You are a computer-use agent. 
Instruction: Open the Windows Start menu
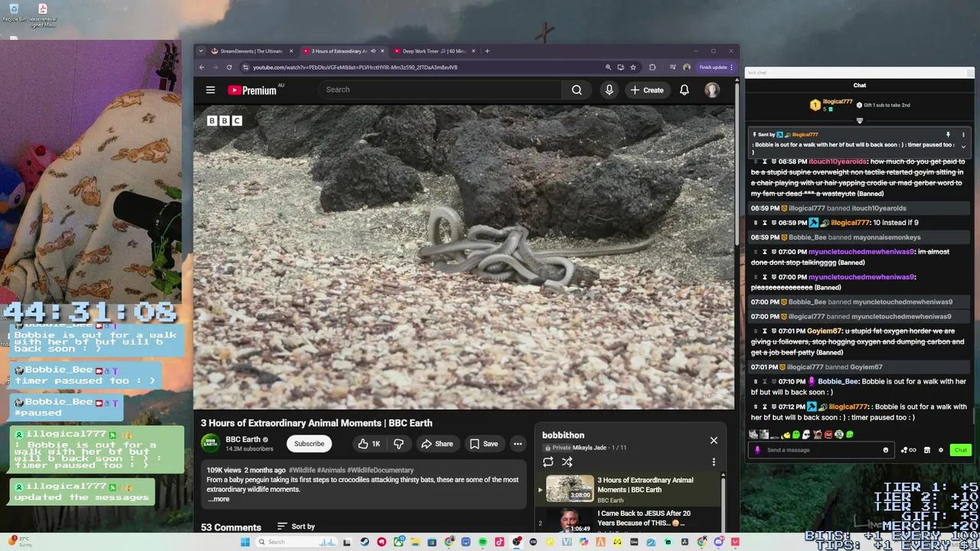point(245,542)
